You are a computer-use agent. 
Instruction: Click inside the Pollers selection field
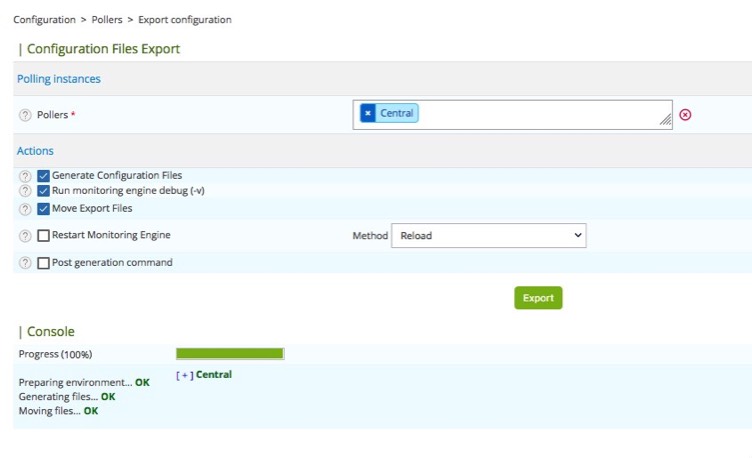coord(540,114)
